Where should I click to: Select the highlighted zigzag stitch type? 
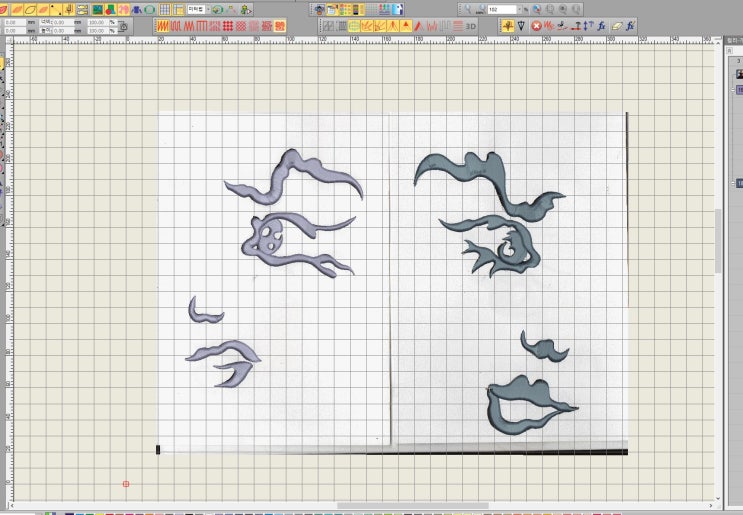163,26
